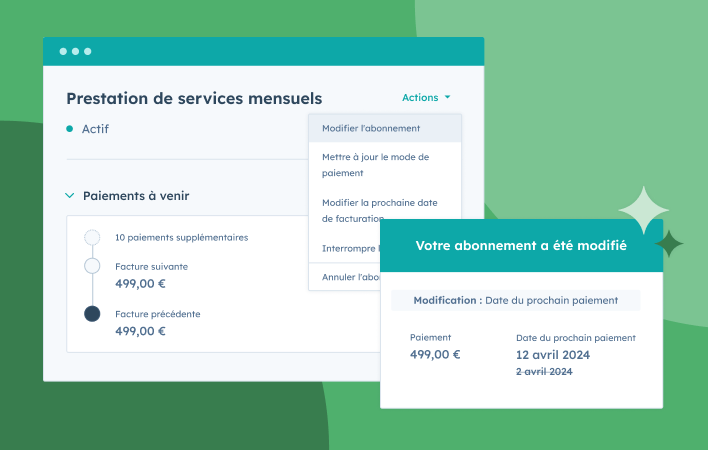The width and height of the screenshot is (708, 450).
Task: Click the third dot in the teal title bar
Action: point(87,51)
